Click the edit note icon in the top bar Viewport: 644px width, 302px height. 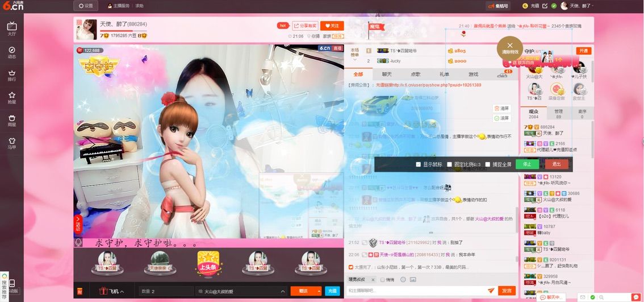(545, 6)
